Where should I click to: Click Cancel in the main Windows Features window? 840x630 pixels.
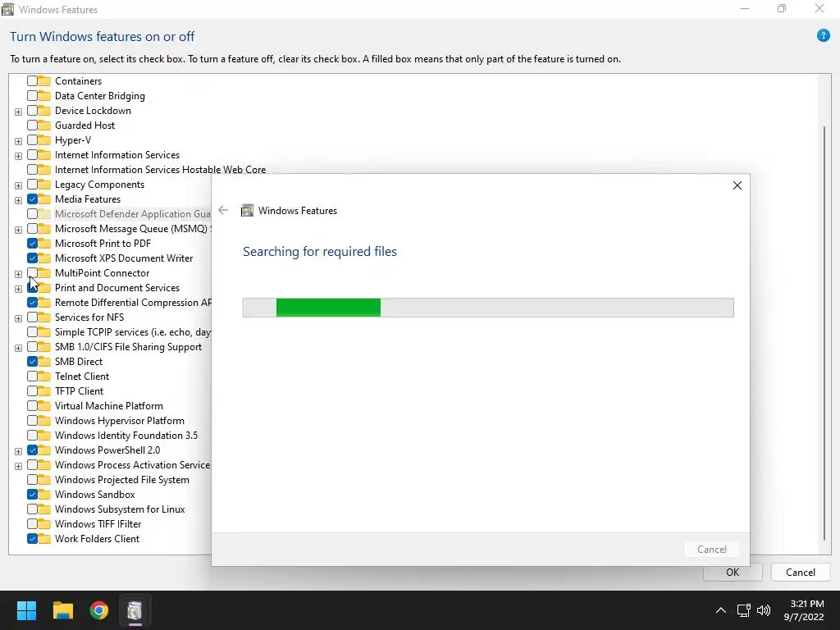pos(801,572)
